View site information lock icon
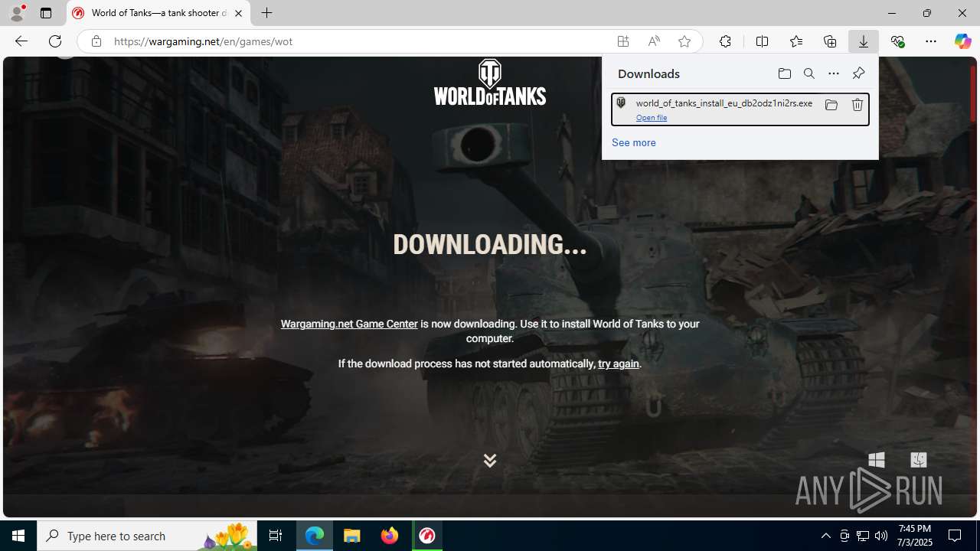This screenshot has width=980, height=551. click(x=96, y=41)
